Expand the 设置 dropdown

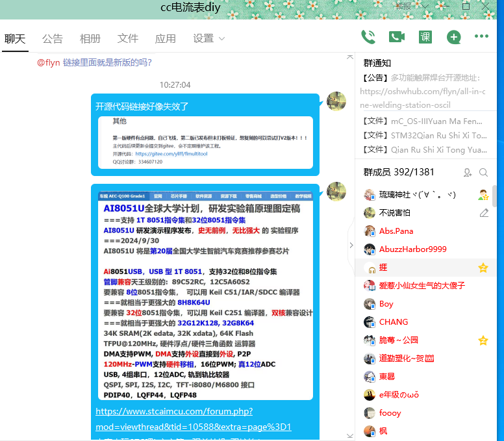point(208,39)
